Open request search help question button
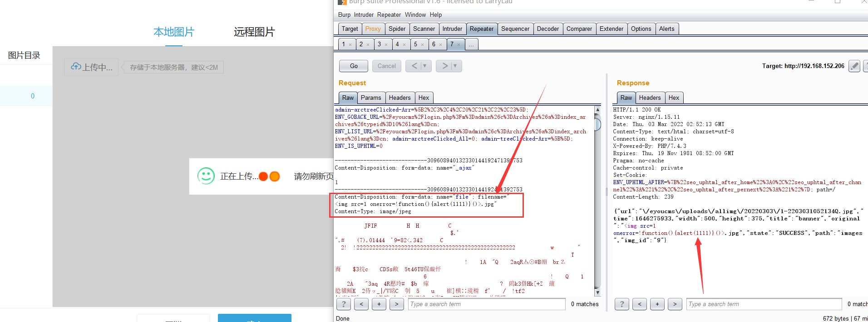The image size is (868, 322). coord(344,304)
